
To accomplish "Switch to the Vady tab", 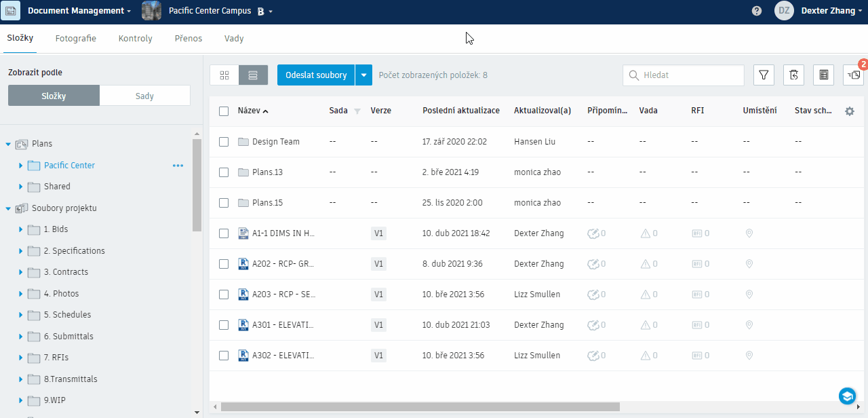I will coord(234,39).
